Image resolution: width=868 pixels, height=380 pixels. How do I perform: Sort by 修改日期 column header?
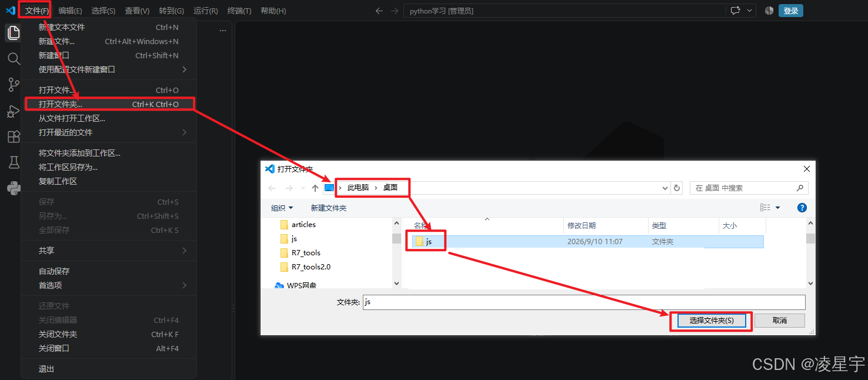click(605, 226)
